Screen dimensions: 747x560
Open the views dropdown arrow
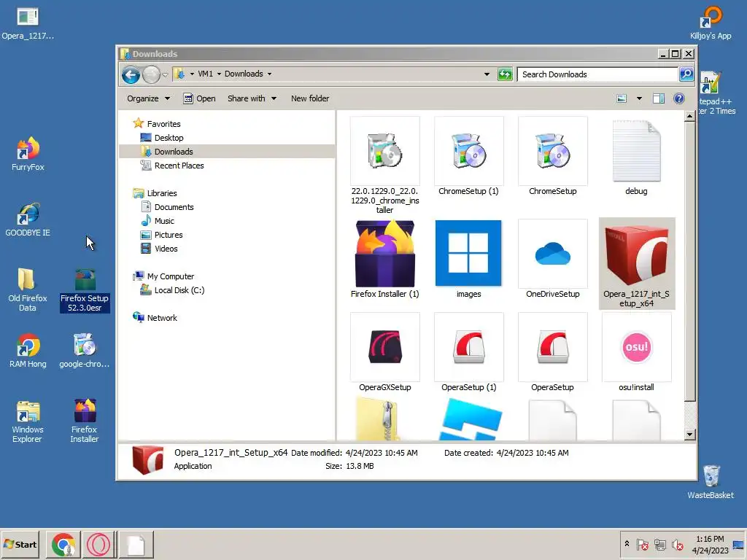point(639,98)
